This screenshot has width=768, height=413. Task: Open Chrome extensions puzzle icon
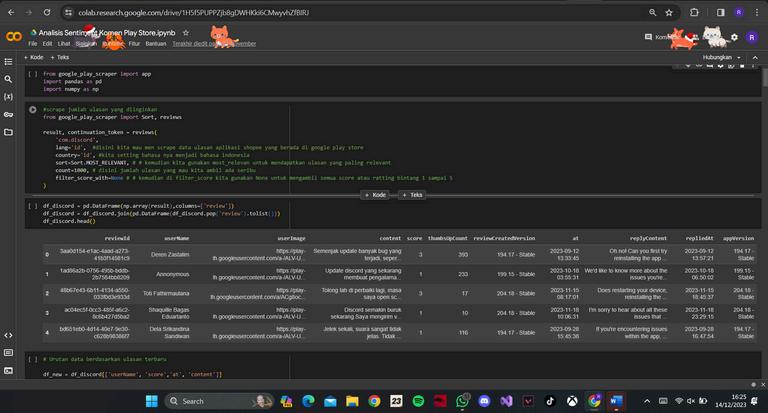[x=694, y=13]
